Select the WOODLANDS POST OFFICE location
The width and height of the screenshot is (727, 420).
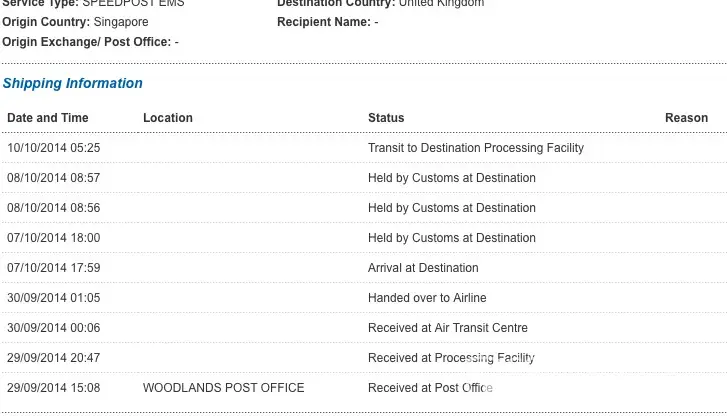pos(224,388)
